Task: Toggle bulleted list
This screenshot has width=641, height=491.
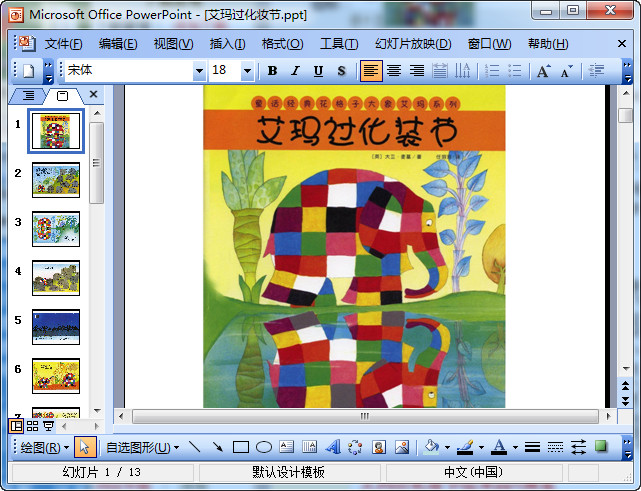Action: 515,71
